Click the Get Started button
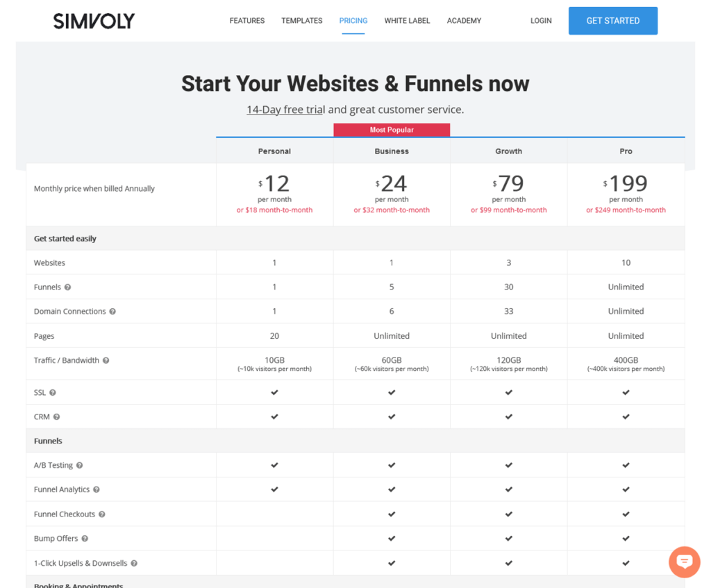This screenshot has height=588, width=711. tap(613, 21)
